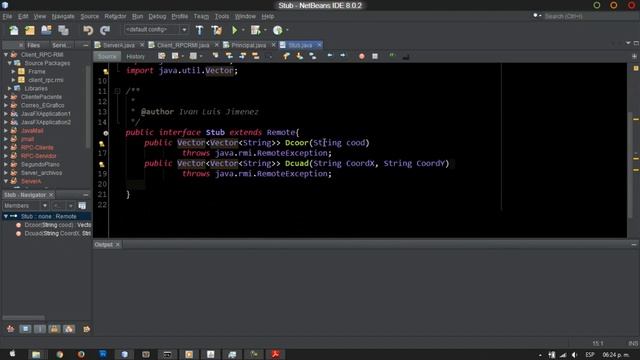Click the Clean and Build icon
This screenshot has width=640, height=360.
tap(217, 30)
